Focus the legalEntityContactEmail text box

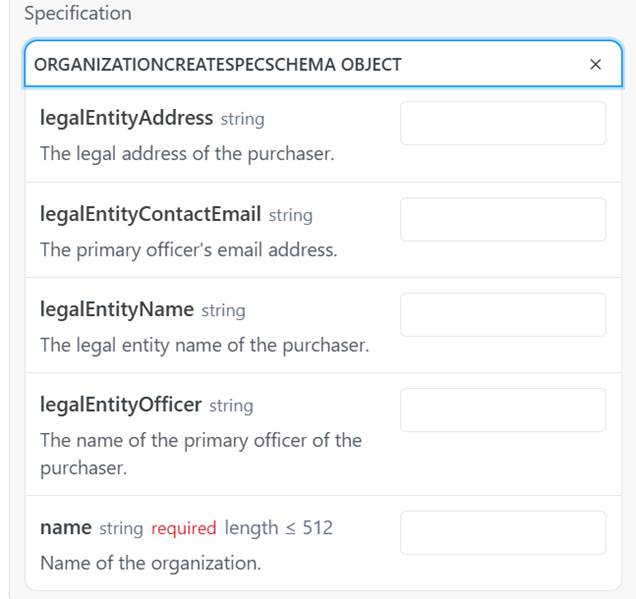pyautogui.click(x=503, y=219)
